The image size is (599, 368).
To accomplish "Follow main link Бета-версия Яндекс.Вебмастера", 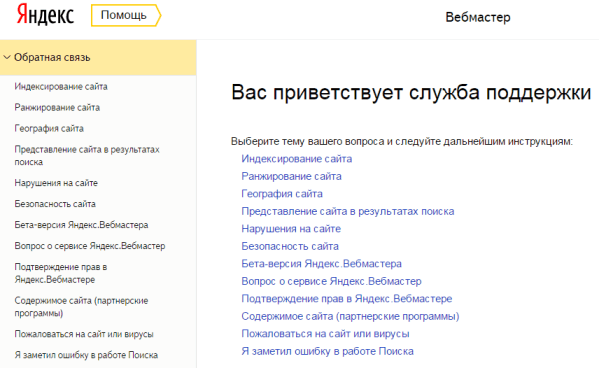I will (x=321, y=264).
